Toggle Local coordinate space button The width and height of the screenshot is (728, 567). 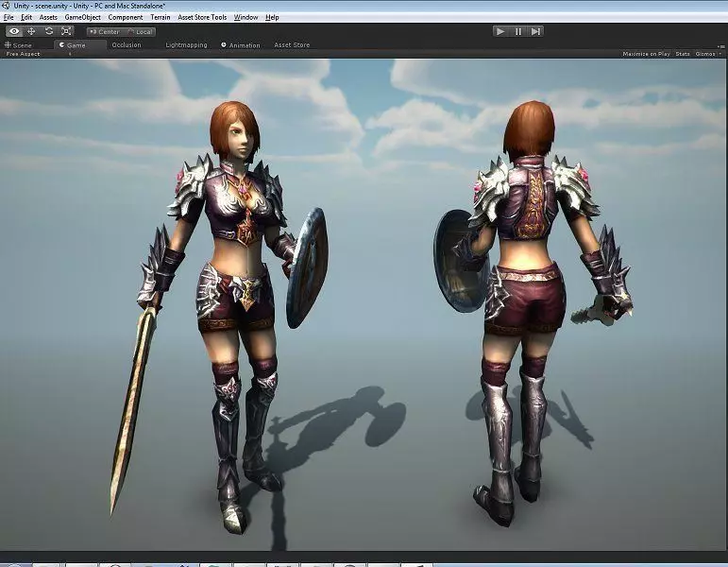point(140,31)
